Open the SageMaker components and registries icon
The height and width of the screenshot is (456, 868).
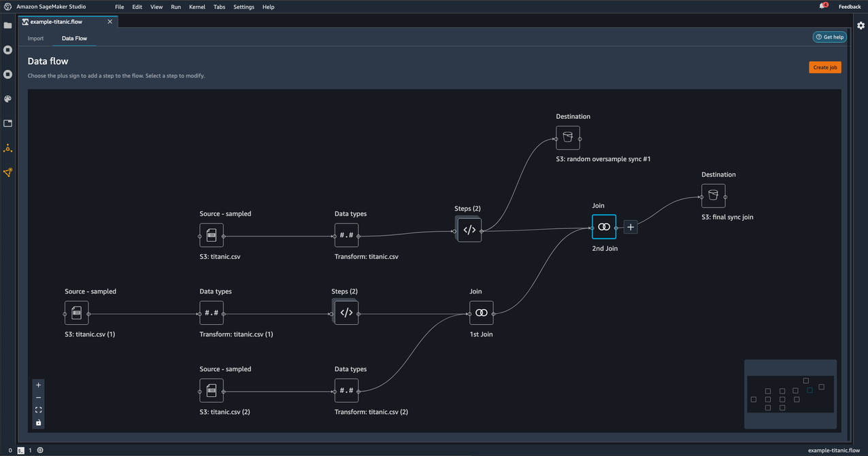coord(8,147)
